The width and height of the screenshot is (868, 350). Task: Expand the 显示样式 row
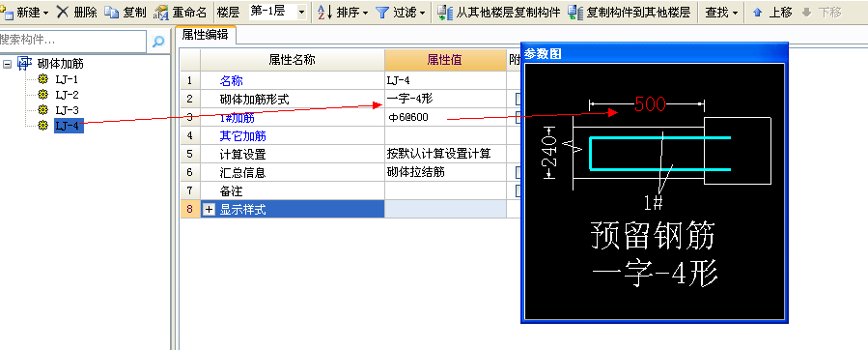(210, 210)
